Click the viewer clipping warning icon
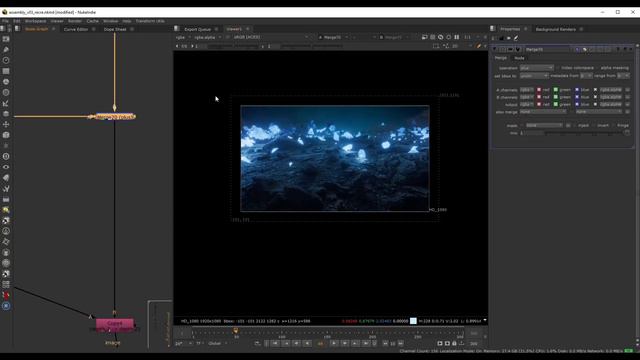The height and width of the screenshot is (360, 640). [441, 37]
